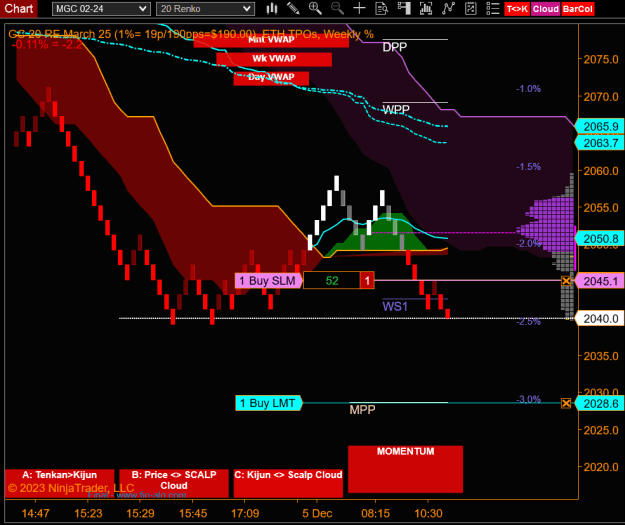Image resolution: width=625 pixels, height=525 pixels.
Task: Click the B: Price <> SCALP Cloud box
Action: click(174, 484)
